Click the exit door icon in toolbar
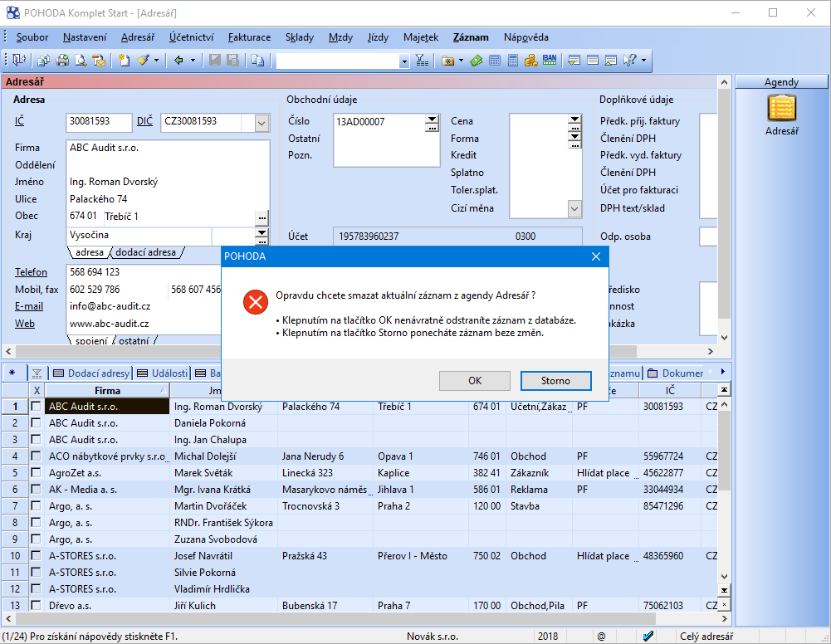Image resolution: width=831 pixels, height=644 pixels. [x=19, y=60]
